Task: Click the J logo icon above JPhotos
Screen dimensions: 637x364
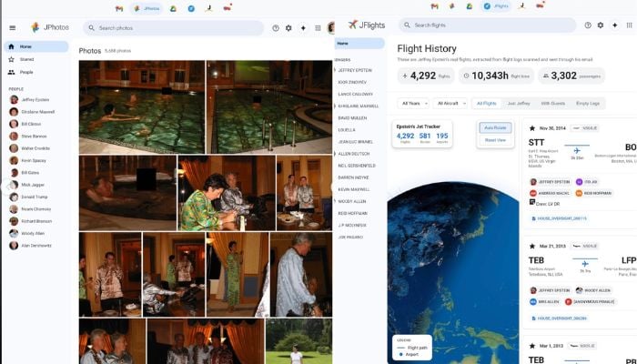Action: coord(209,8)
